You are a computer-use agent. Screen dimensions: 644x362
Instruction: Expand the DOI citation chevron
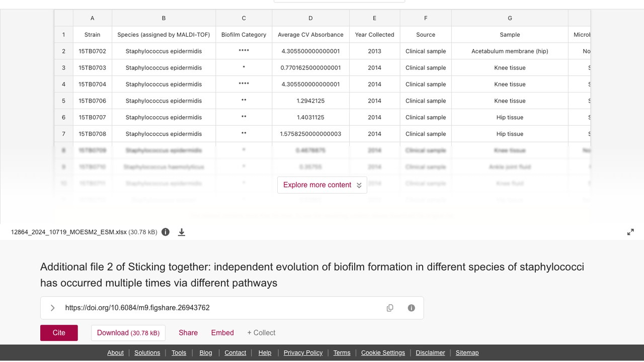point(53,308)
